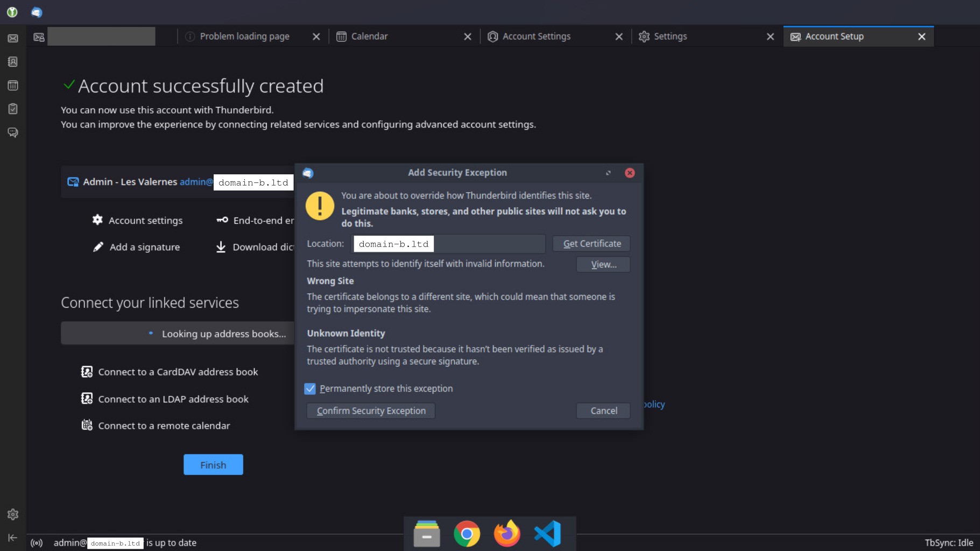Collapse the spaces toolbar
This screenshot has width=980, height=551.
[12, 537]
